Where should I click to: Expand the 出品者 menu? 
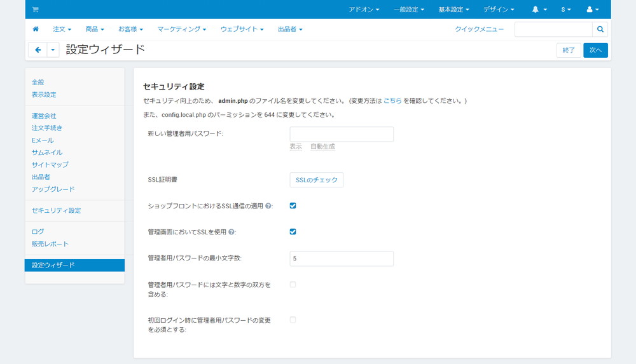(x=290, y=29)
